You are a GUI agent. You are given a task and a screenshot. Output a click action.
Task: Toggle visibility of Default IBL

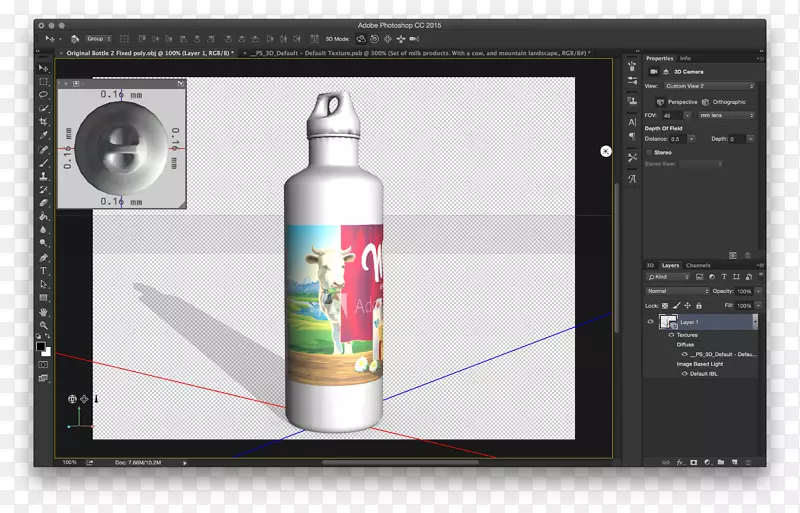[685, 373]
